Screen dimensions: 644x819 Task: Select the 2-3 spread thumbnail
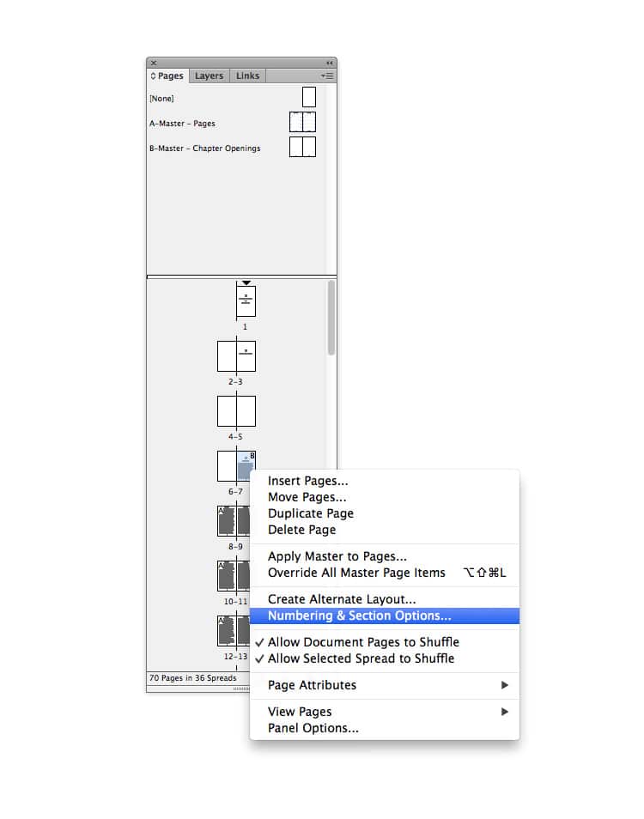pos(237,356)
